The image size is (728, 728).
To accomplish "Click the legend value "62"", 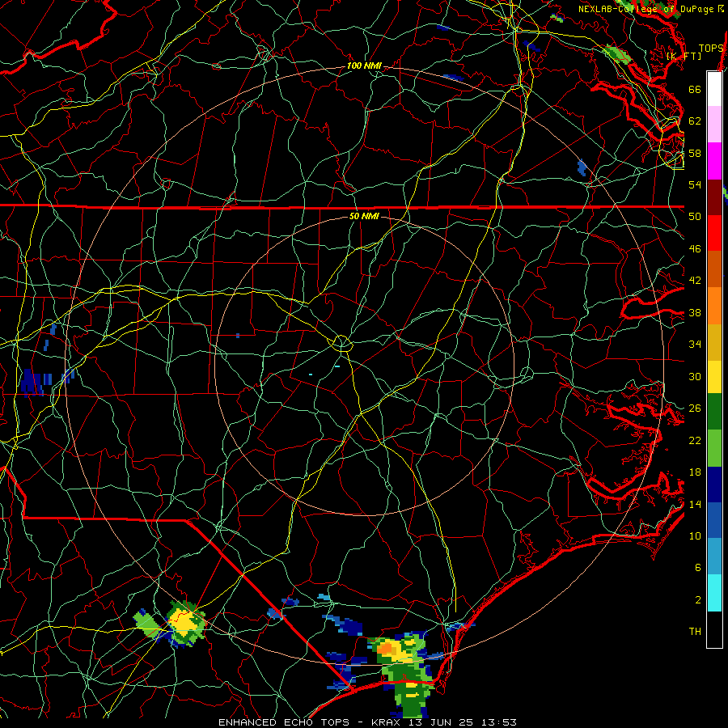I will (x=695, y=121).
